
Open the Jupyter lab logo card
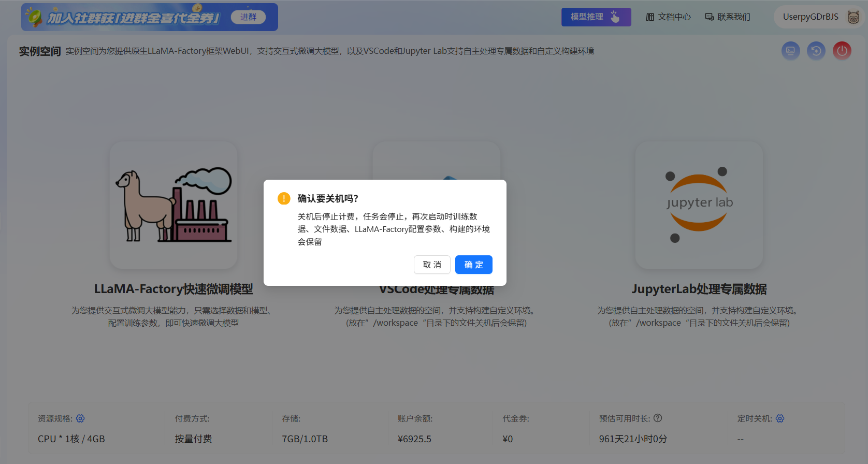699,206
